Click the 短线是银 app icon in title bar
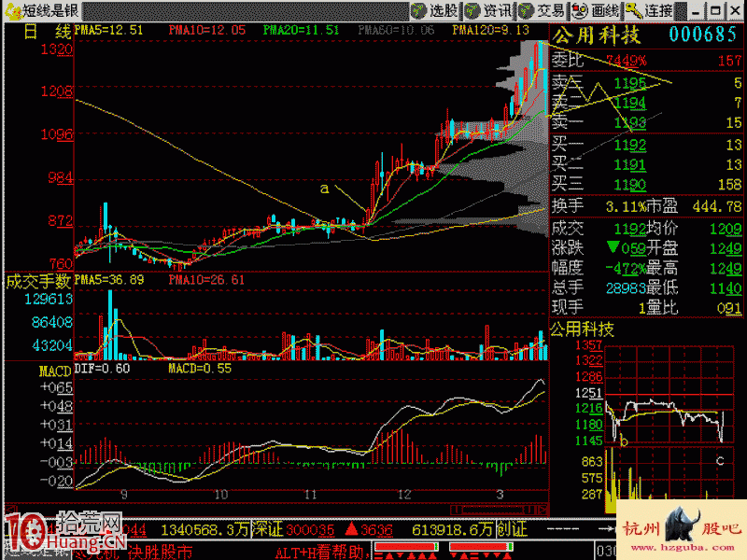 pyautogui.click(x=13, y=10)
